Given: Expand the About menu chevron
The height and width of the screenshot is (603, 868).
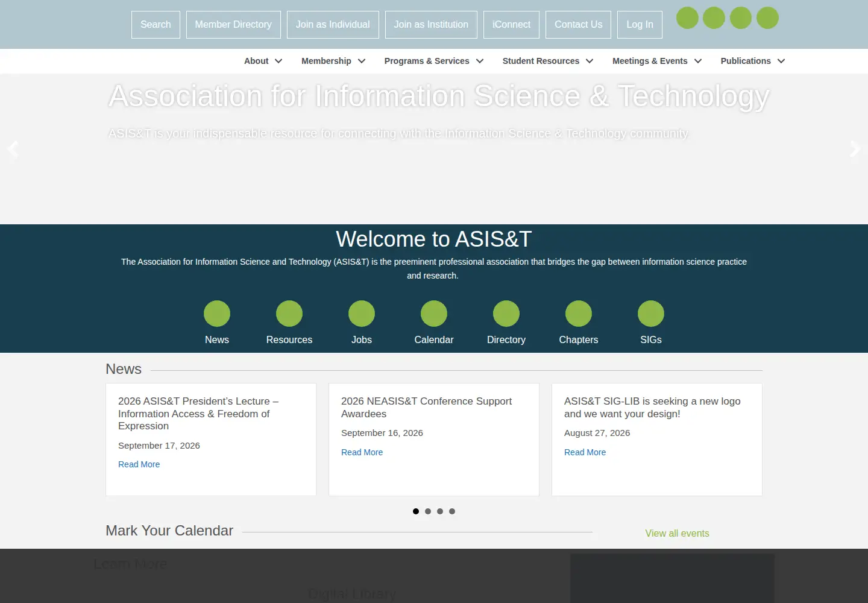Looking at the screenshot, I should pos(278,61).
